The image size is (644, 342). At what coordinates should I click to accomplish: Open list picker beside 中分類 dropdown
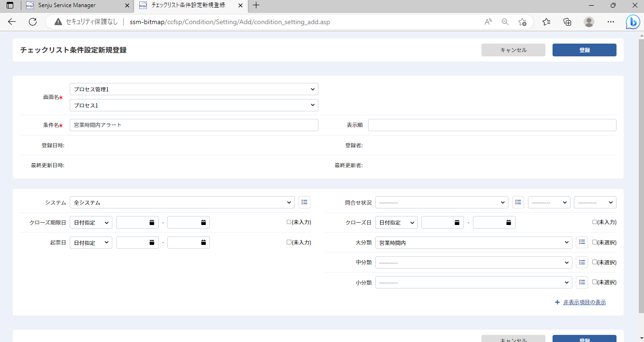[582, 262]
